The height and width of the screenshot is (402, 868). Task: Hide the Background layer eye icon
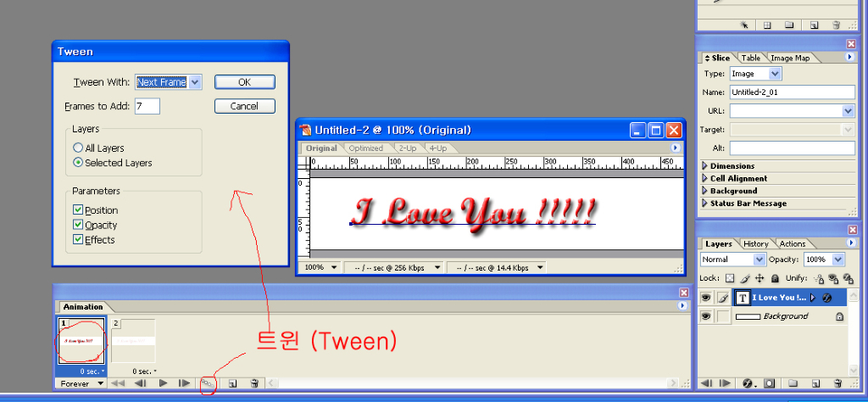[705, 316]
